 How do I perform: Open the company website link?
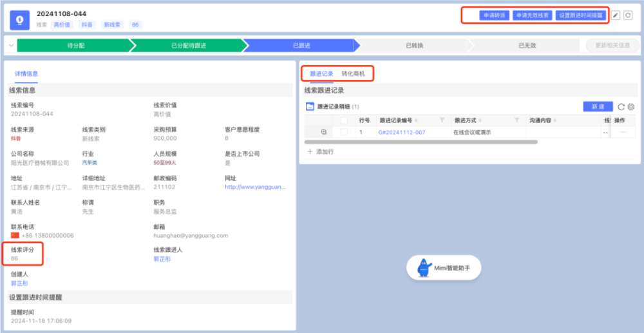[x=255, y=187]
